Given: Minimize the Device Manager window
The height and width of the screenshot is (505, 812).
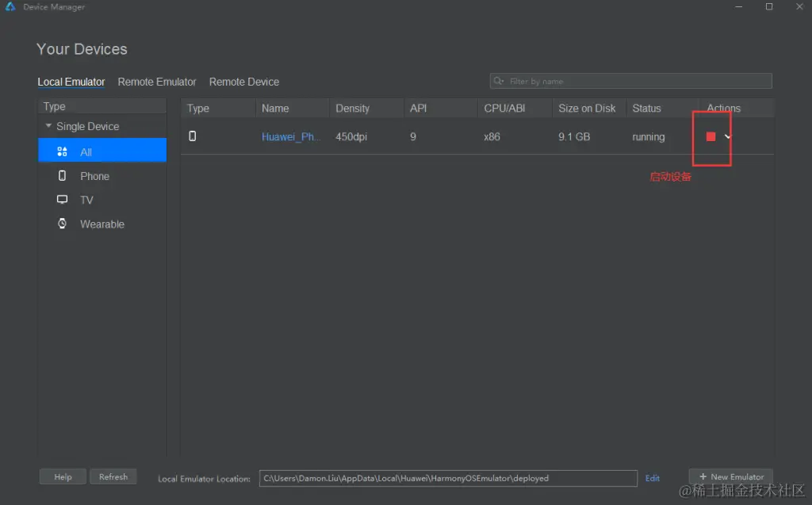Looking at the screenshot, I should 739,6.
